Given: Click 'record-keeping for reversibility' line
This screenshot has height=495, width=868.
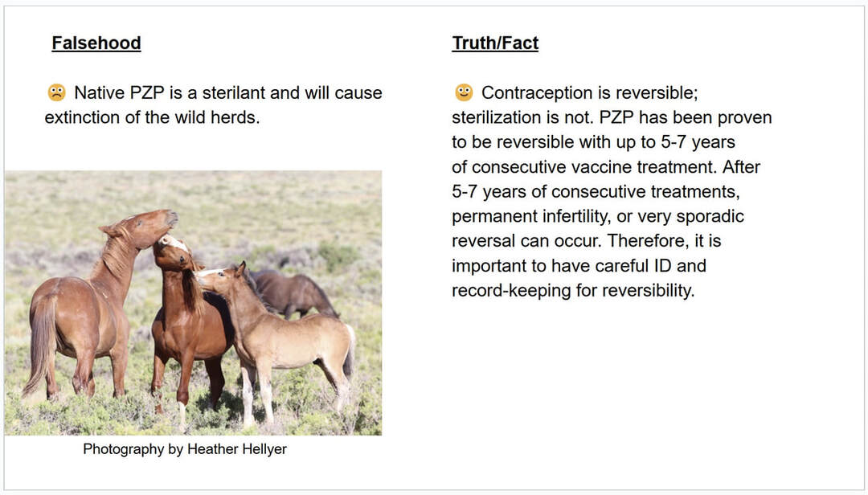Looking at the screenshot, I should pos(572,291).
